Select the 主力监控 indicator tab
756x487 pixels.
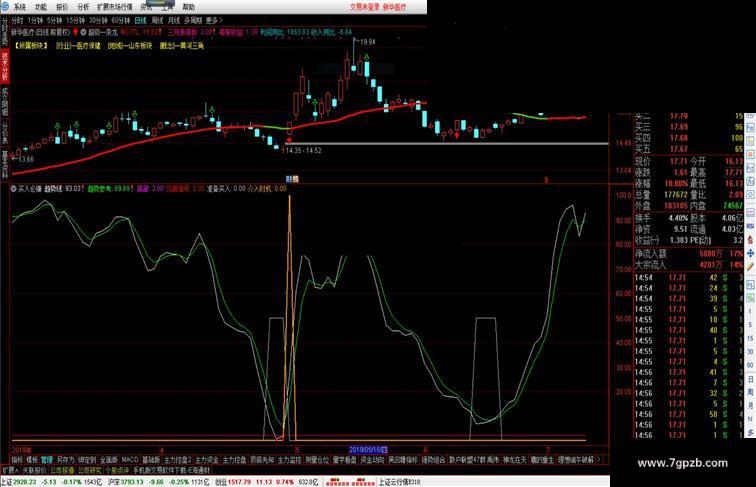[289, 460]
